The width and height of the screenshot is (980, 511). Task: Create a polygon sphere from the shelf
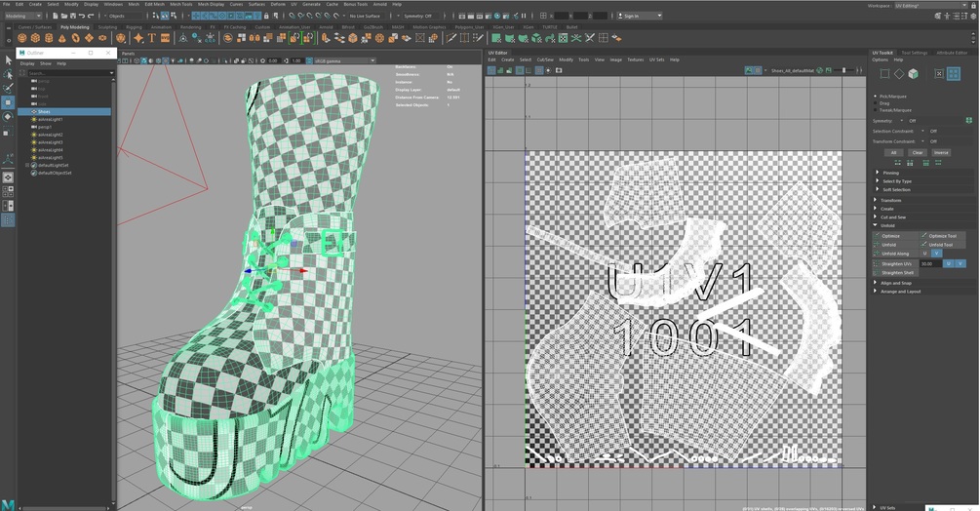21,38
